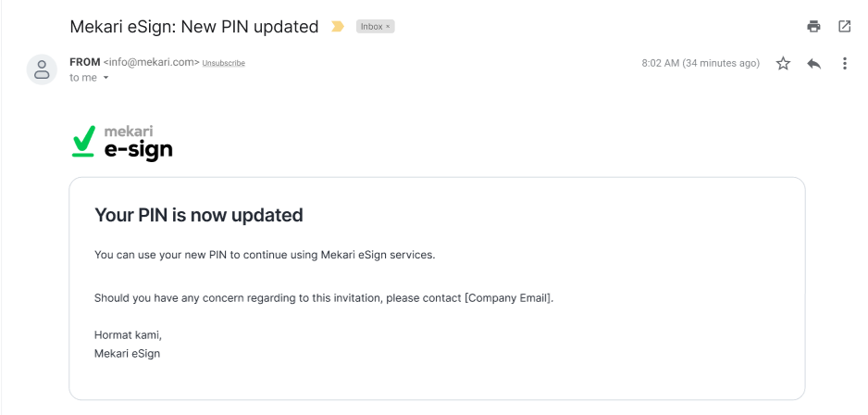This screenshot has height=415, width=868.
Task: Click the info@mekari.com sender address
Action: pos(152,63)
